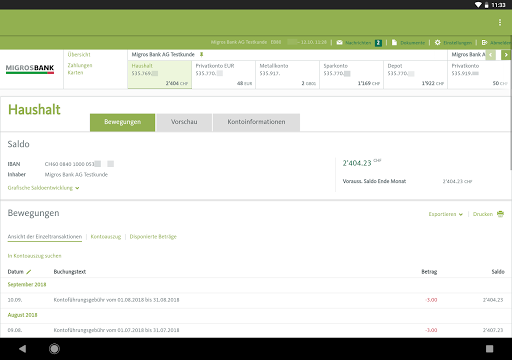Select the Depot account card

415,75
